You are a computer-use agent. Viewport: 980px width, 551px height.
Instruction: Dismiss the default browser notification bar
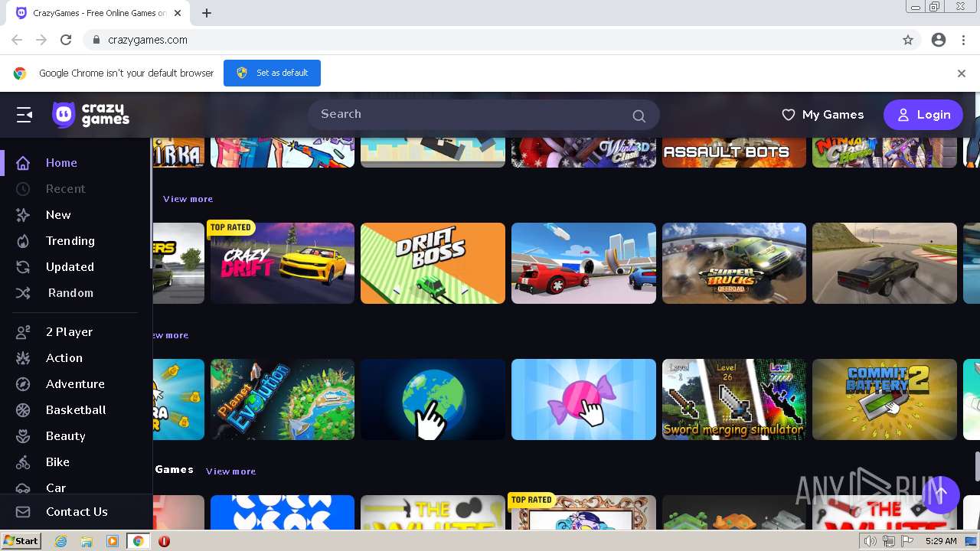(962, 73)
